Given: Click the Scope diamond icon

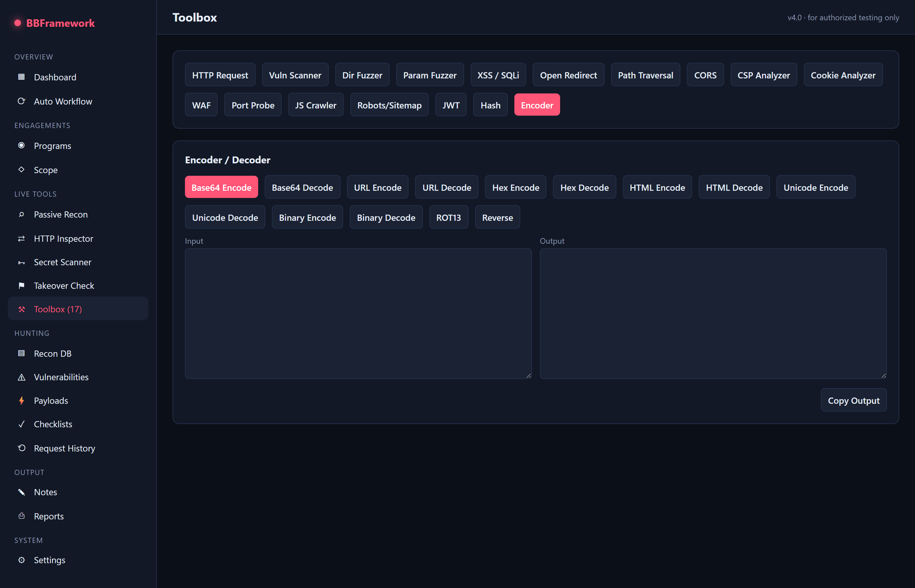Looking at the screenshot, I should (x=21, y=170).
